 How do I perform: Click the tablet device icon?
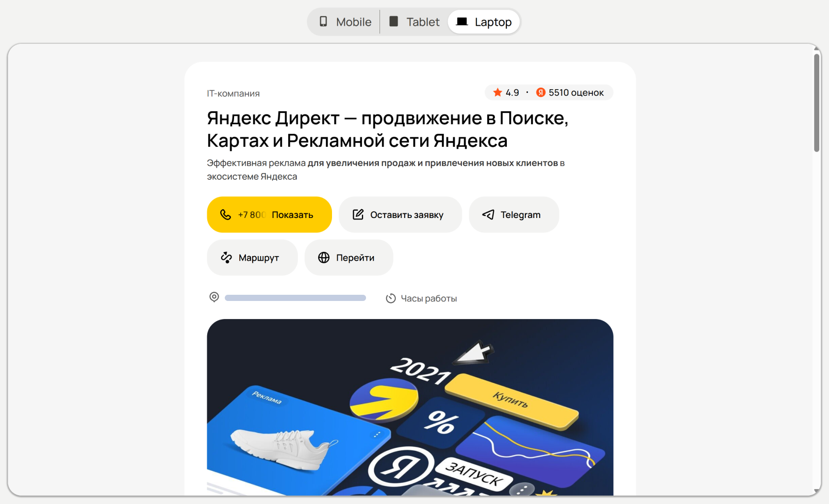[x=393, y=22]
